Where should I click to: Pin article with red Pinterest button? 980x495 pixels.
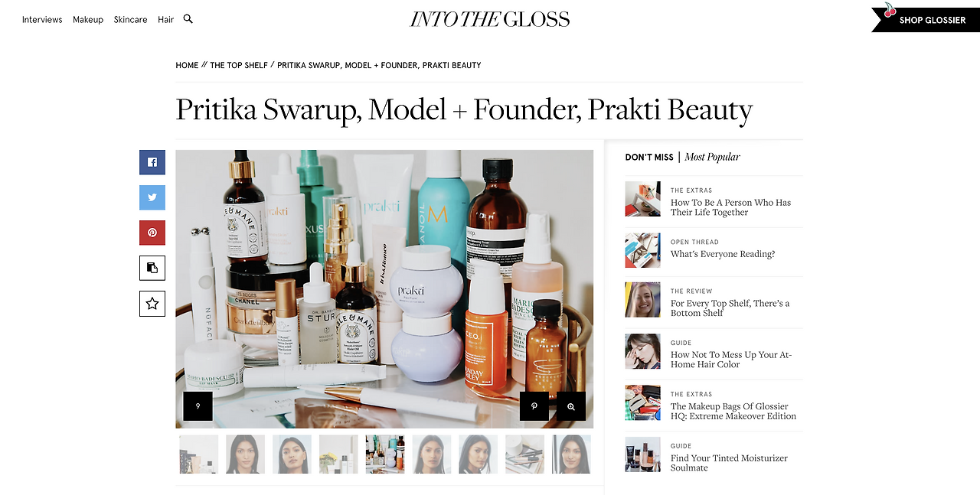pos(152,233)
